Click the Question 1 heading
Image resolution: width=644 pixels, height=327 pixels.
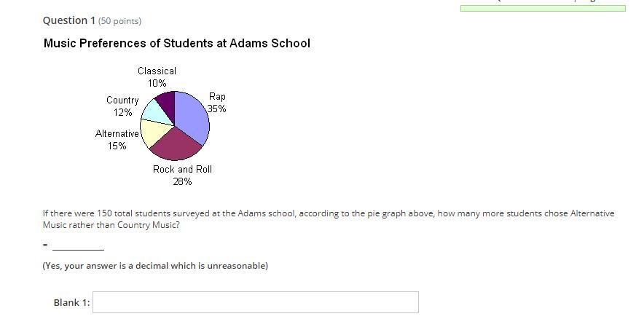click(69, 20)
